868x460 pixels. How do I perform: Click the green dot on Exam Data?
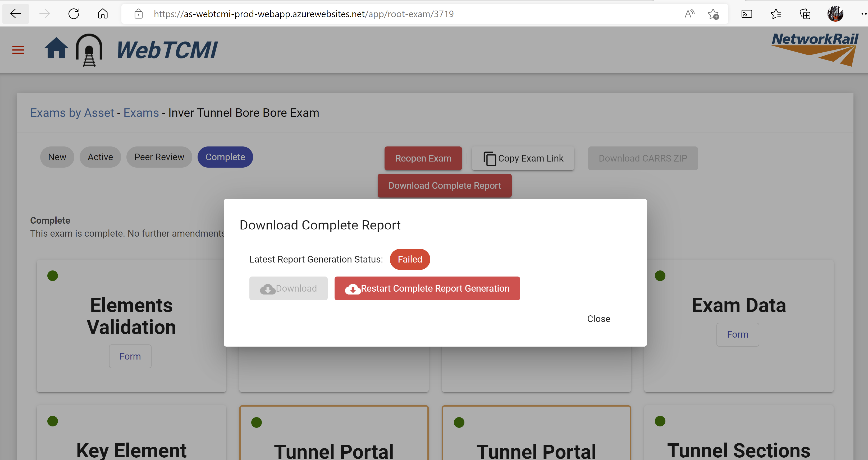[x=660, y=276]
